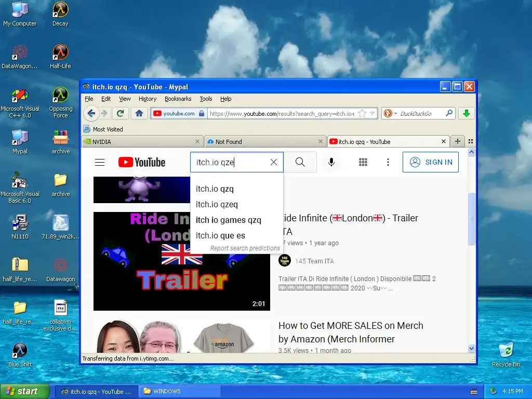
Task: Select the Blue Shift desktop icon
Action: (x=20, y=355)
